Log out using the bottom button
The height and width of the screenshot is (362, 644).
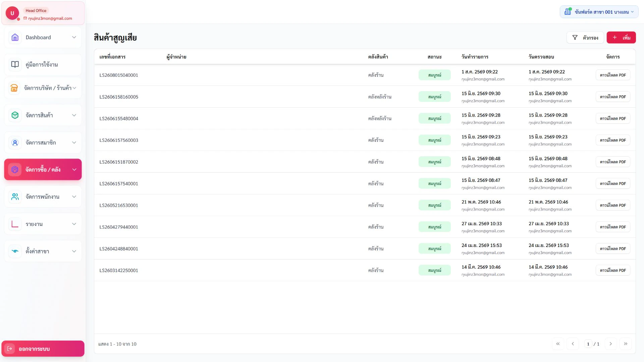click(43, 349)
